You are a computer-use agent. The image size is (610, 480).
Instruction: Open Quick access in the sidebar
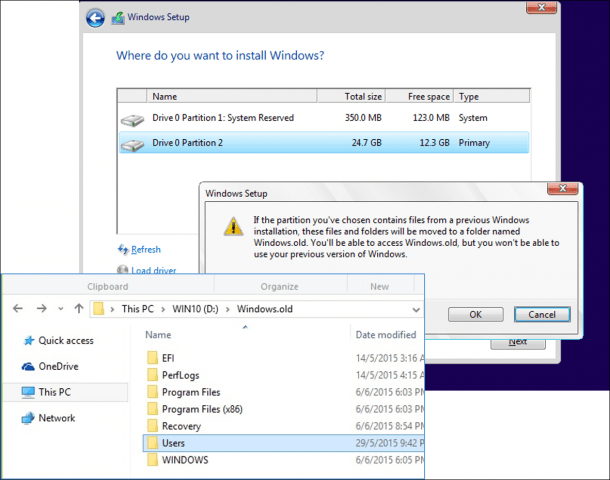(66, 341)
